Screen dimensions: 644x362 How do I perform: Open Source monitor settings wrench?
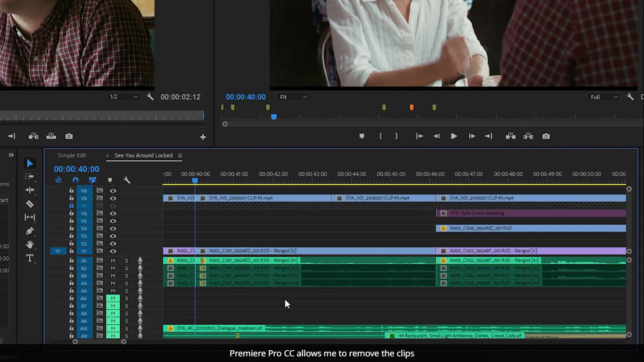(x=150, y=97)
